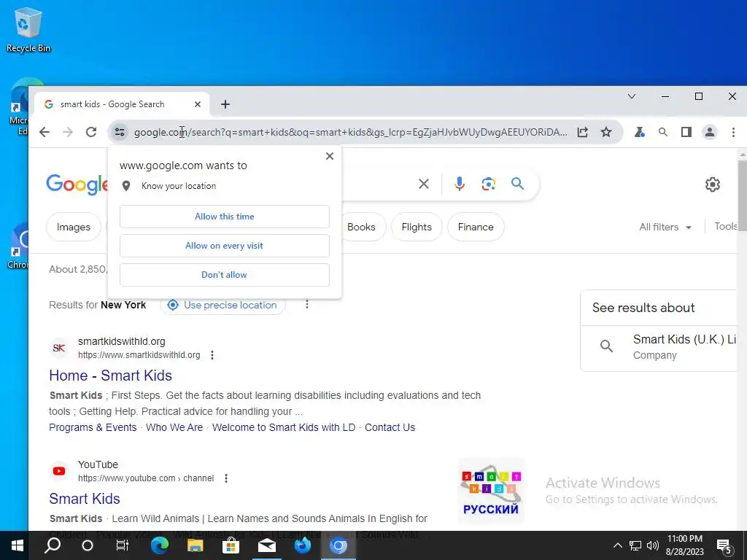Expand the All filters dropdown

pos(665,227)
